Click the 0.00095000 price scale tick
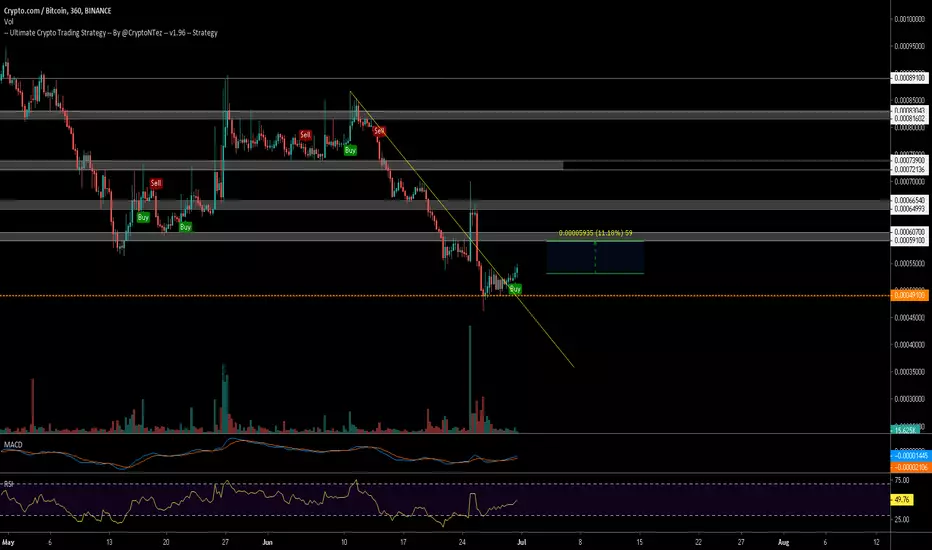The image size is (932, 550). click(909, 46)
